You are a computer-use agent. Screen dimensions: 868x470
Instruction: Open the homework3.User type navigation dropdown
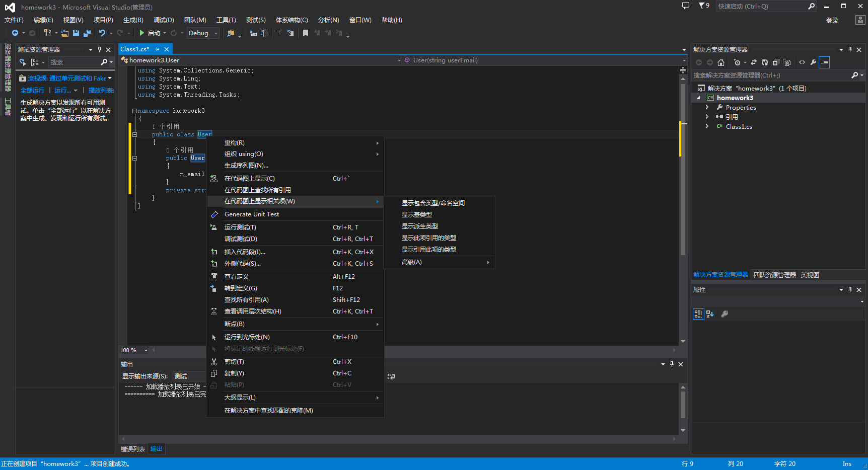coord(261,60)
